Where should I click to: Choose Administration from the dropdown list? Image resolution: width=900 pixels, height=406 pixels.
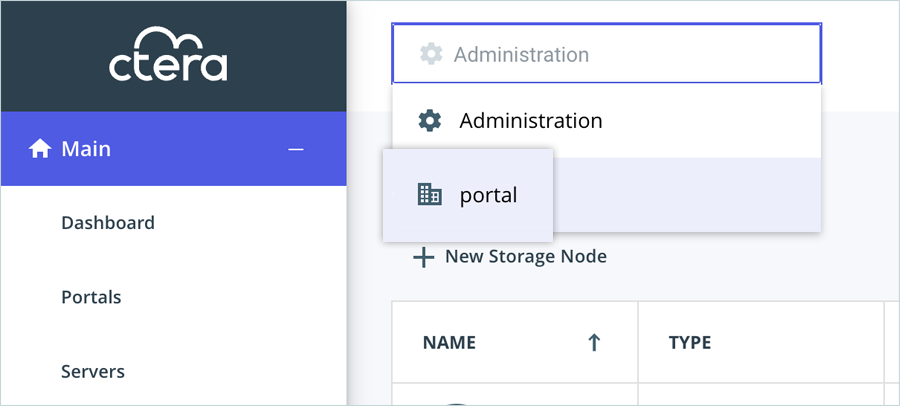tap(530, 121)
